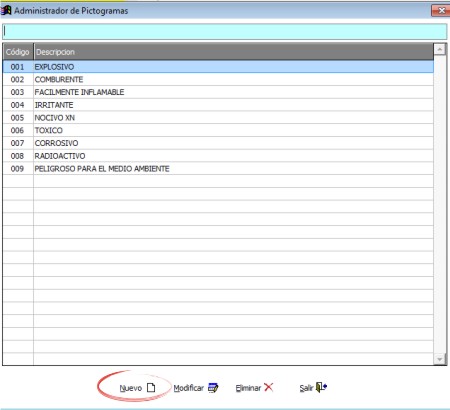450x410 pixels.
Task: Click the Salir button label
Action: [x=306, y=388]
